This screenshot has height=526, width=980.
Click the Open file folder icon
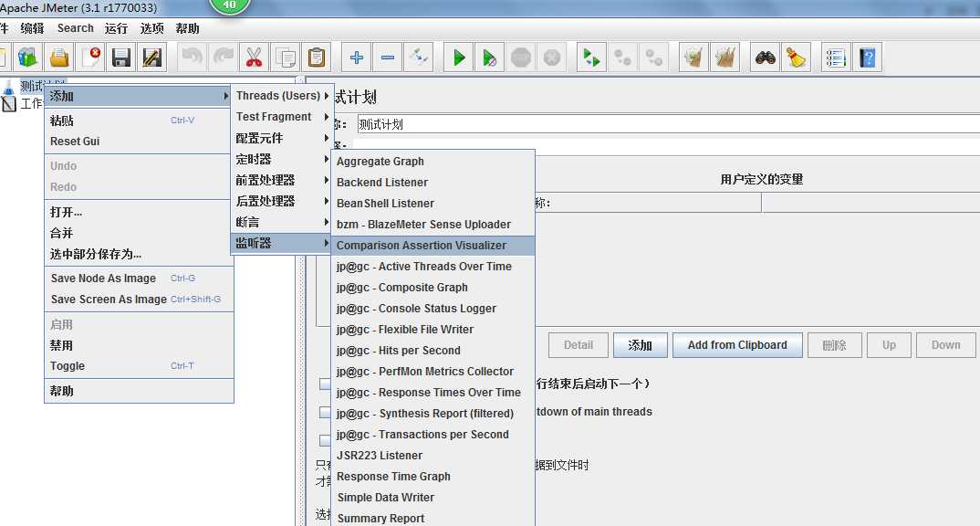click(59, 58)
